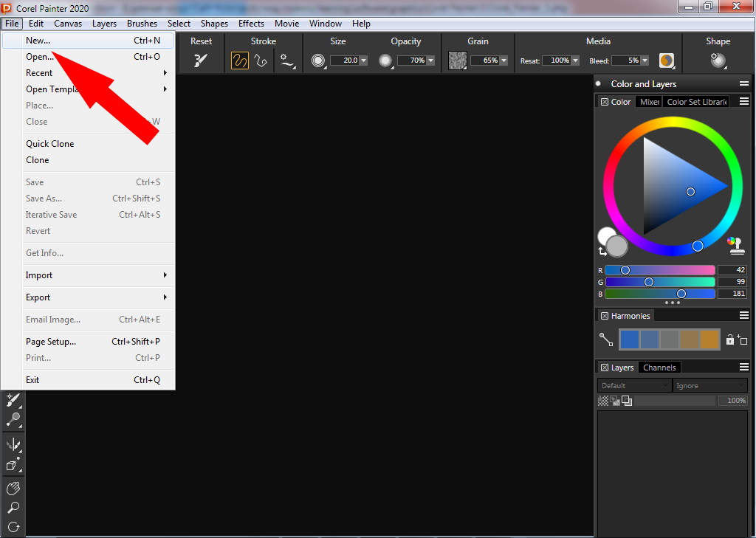Open the Opacity percentage dropdown arrow
Viewport: 756px width, 538px height.
click(x=430, y=61)
